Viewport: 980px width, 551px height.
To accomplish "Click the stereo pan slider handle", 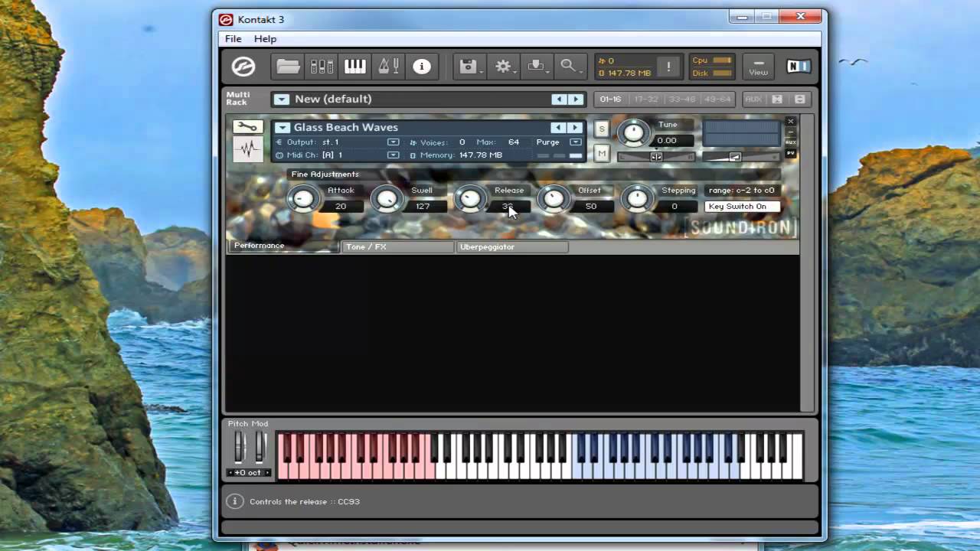I will [656, 157].
